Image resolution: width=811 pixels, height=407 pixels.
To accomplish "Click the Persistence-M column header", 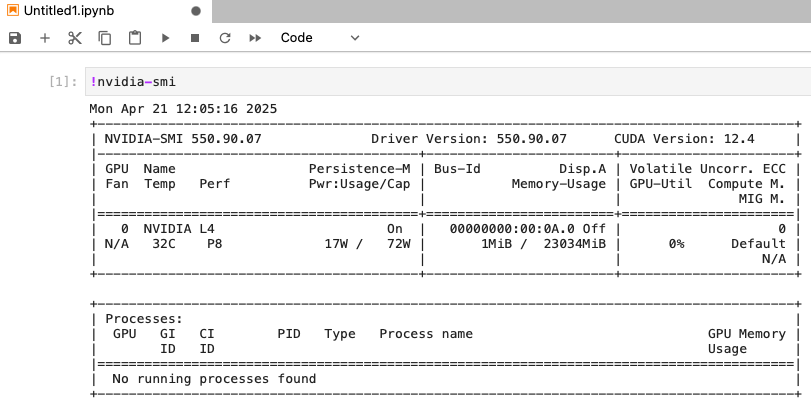I will 359,169.
